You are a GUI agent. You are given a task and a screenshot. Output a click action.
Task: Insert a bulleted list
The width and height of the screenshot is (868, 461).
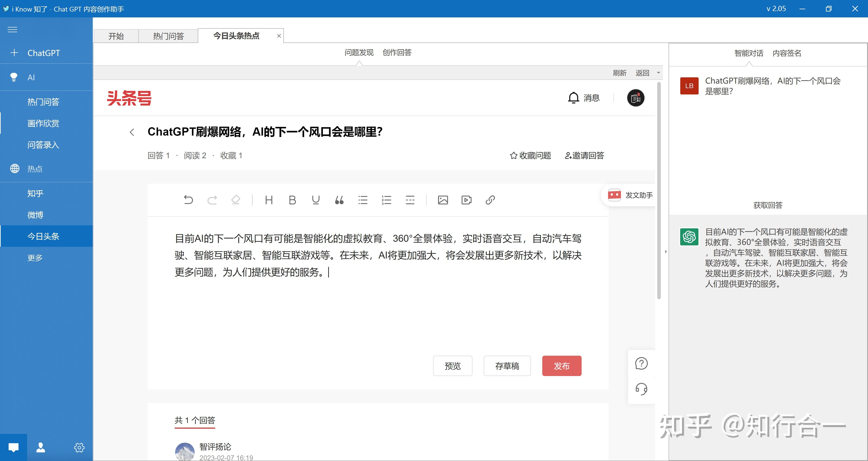[x=363, y=200]
